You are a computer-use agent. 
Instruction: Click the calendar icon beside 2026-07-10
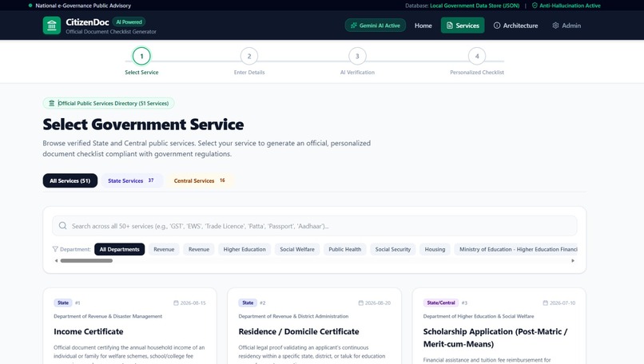[x=546, y=303]
